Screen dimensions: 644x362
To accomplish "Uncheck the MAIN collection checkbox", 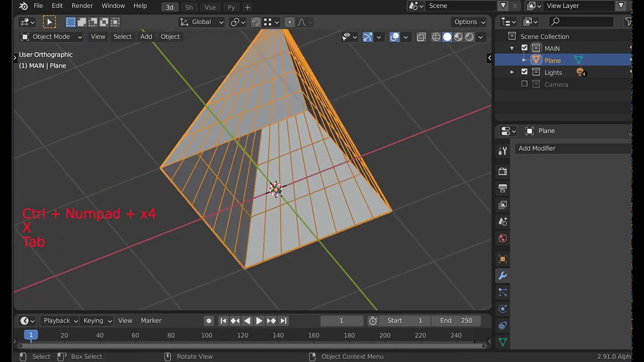I will point(524,48).
